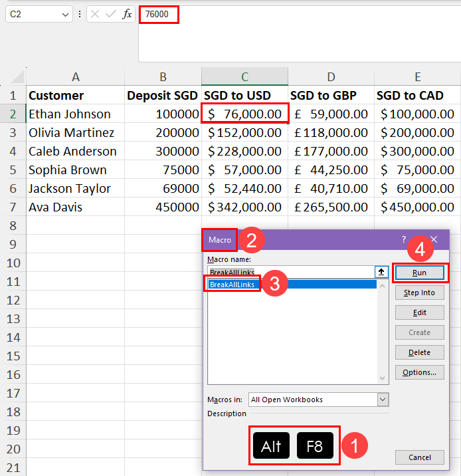Select the £118,000.00 cell
This screenshot has width=461, height=476.
(331, 133)
